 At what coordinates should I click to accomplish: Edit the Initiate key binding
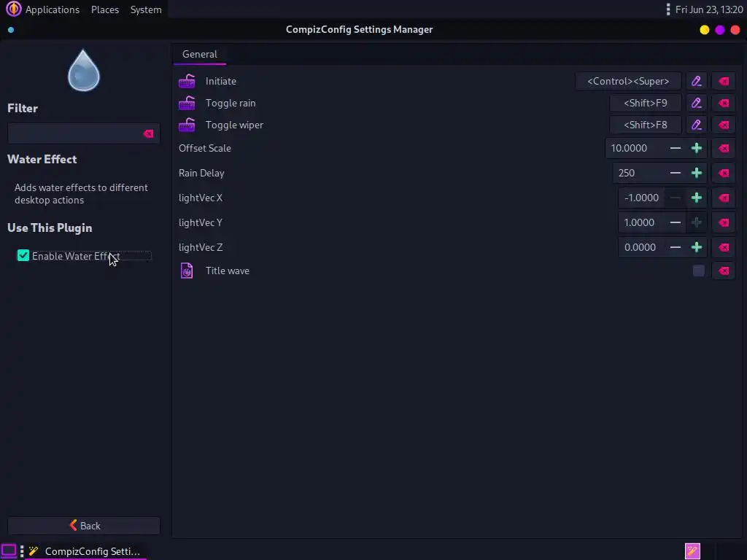click(x=697, y=81)
